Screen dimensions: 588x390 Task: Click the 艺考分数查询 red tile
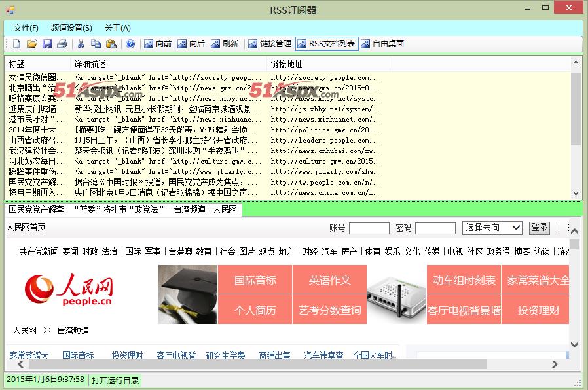329,310
